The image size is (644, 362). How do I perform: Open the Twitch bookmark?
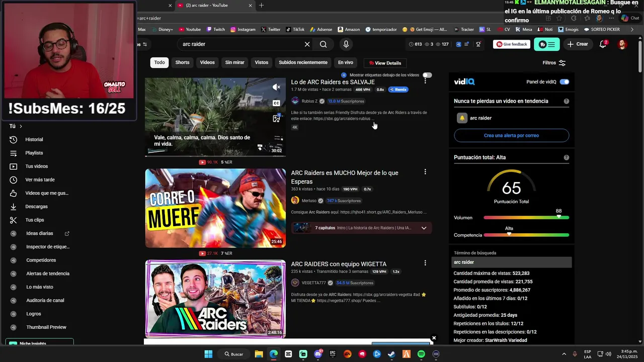coord(215,30)
